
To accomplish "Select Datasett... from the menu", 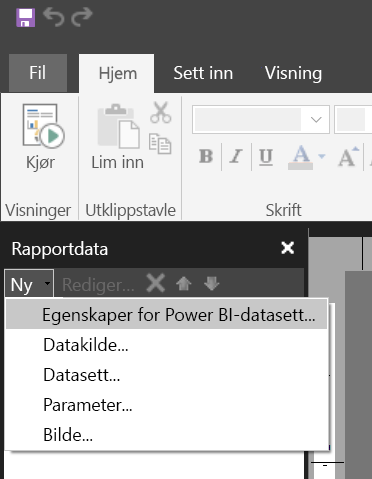I will tap(167, 375).
